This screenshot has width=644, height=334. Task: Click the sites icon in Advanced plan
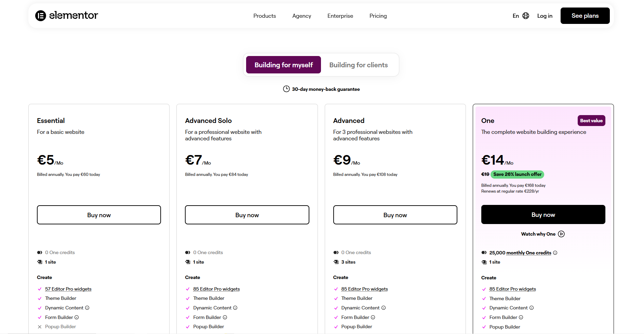pyautogui.click(x=336, y=262)
